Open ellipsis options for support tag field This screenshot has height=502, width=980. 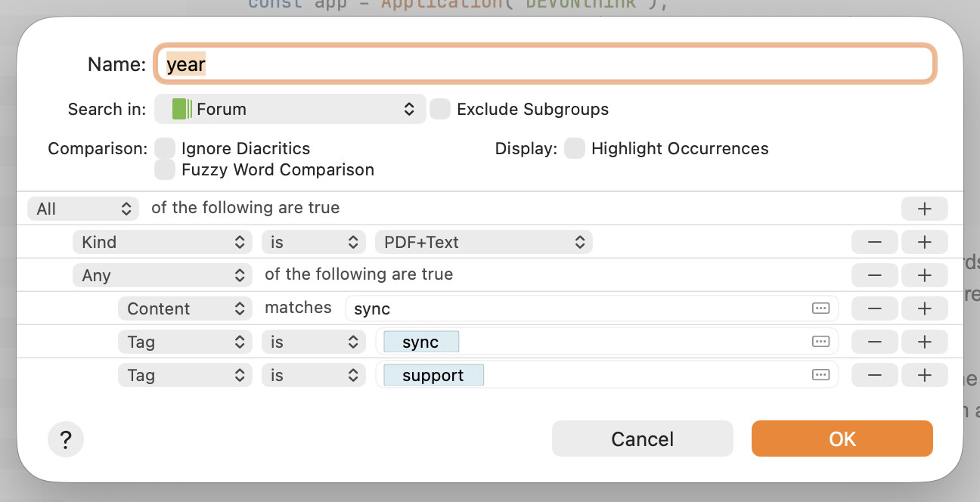[x=820, y=375]
